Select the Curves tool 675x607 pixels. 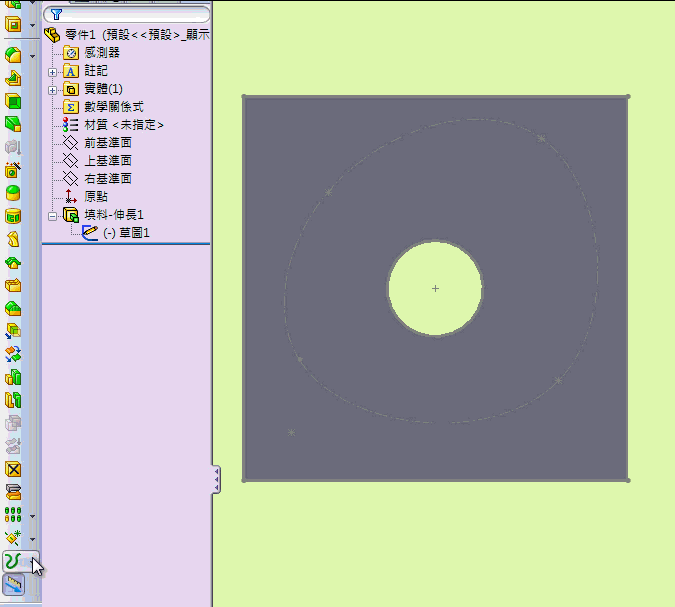[13, 562]
